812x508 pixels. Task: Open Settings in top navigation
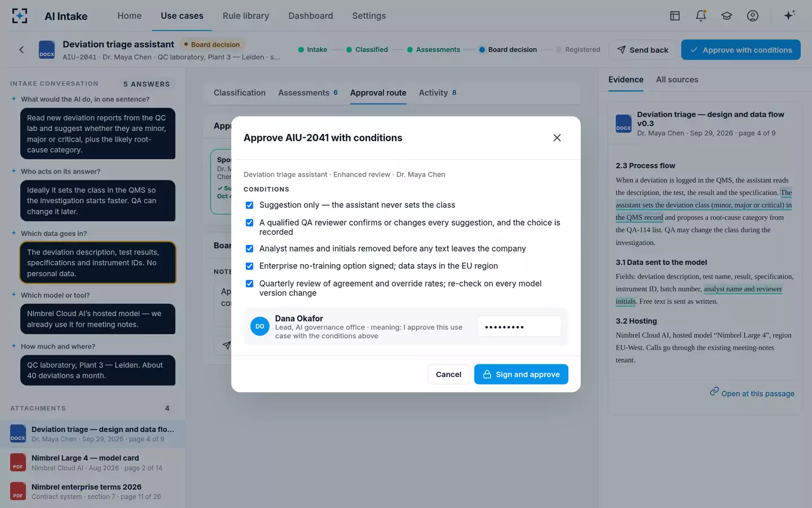pos(369,16)
